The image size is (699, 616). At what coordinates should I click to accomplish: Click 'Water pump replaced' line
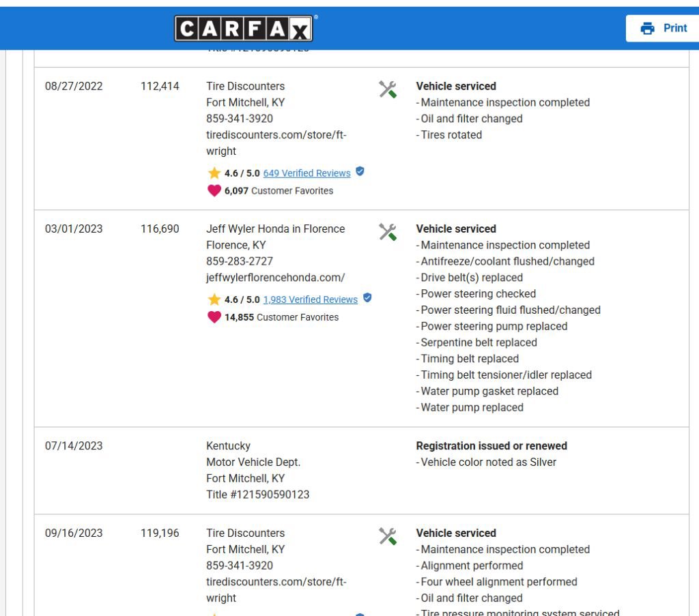[470, 407]
